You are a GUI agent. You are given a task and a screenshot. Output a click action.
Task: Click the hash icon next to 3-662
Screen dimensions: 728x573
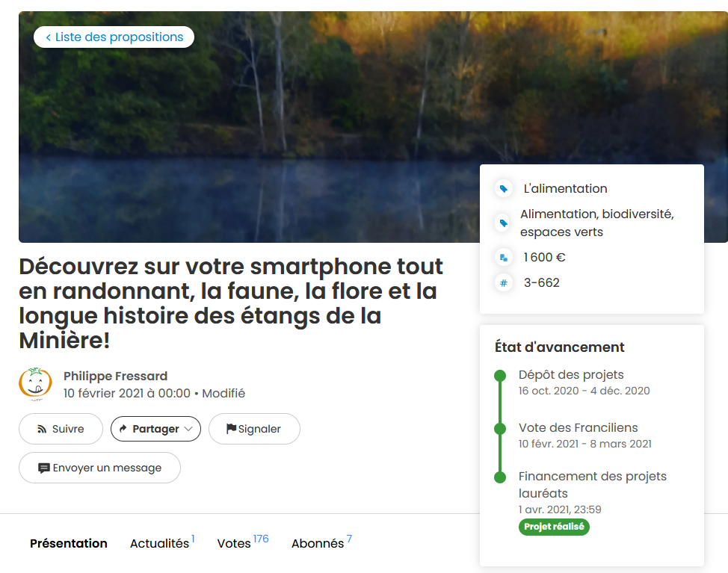(503, 283)
